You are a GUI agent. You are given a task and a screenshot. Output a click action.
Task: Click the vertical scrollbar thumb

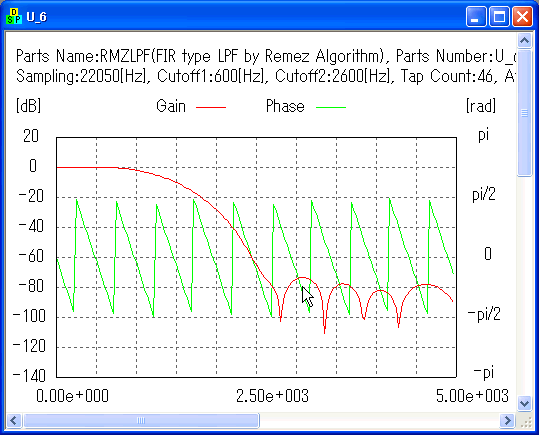click(525, 113)
